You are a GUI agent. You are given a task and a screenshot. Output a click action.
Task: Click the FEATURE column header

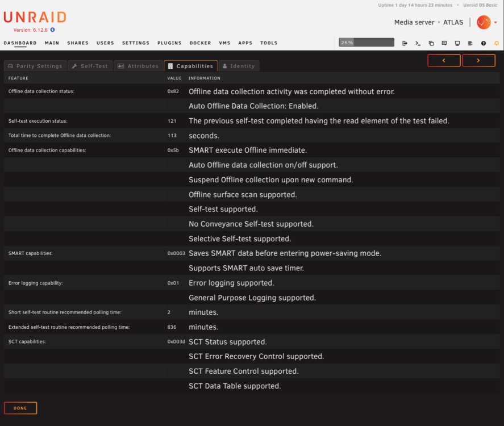[x=18, y=78]
